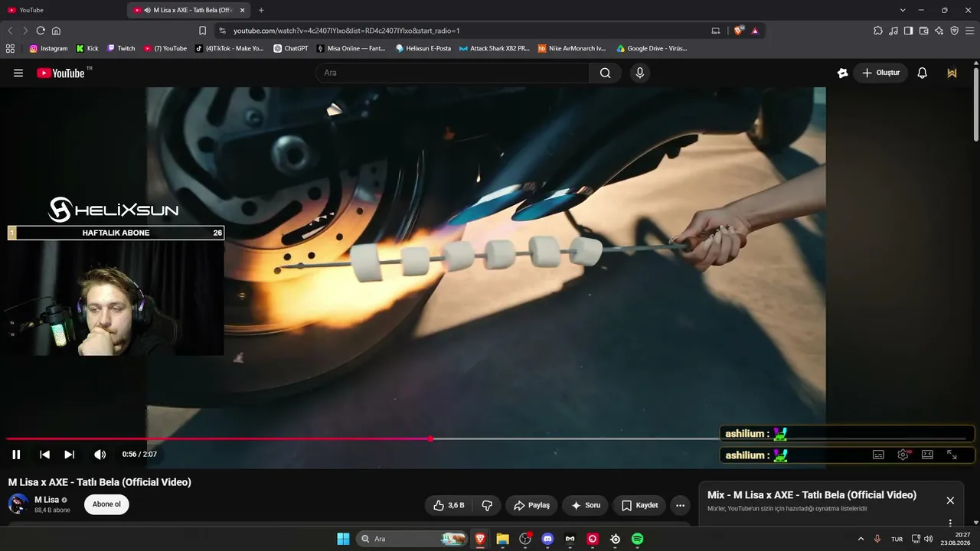This screenshot has width=980, height=551.
Task: Open browser main menu
Action: tap(969, 31)
